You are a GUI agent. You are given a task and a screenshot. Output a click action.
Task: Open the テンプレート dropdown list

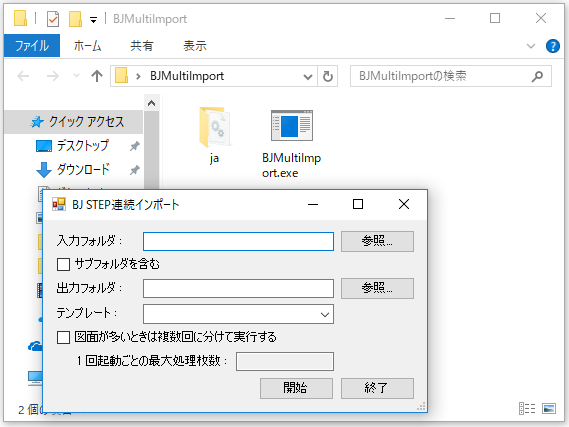tap(238, 314)
